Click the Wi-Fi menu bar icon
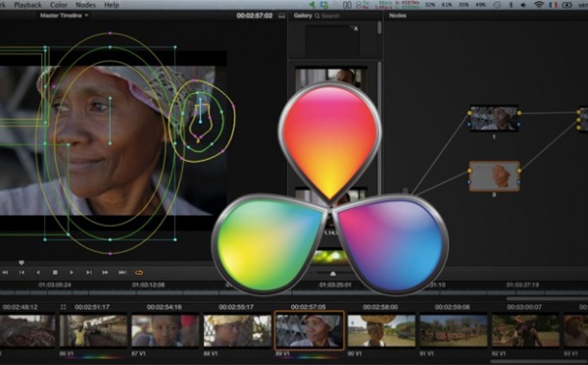This screenshot has width=588, height=365. coord(539,5)
